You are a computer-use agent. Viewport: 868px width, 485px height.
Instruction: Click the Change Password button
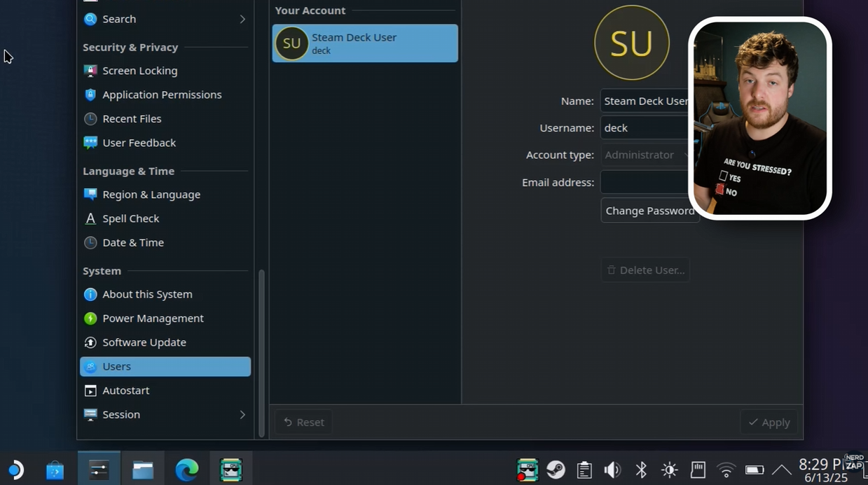coord(649,211)
